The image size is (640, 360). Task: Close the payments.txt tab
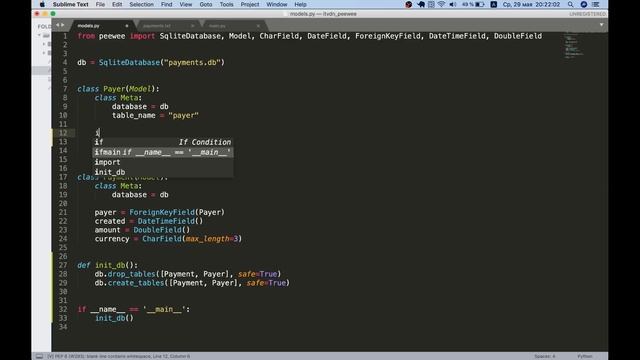pyautogui.click(x=193, y=26)
